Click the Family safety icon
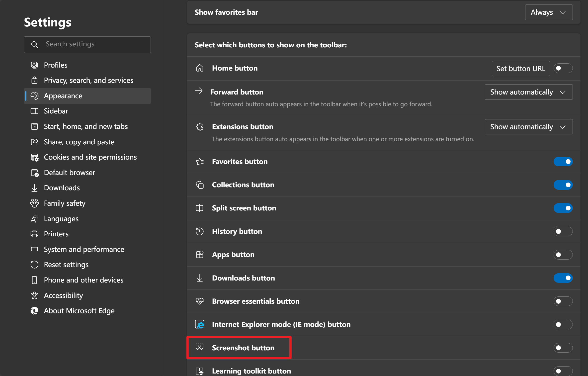 (x=34, y=203)
